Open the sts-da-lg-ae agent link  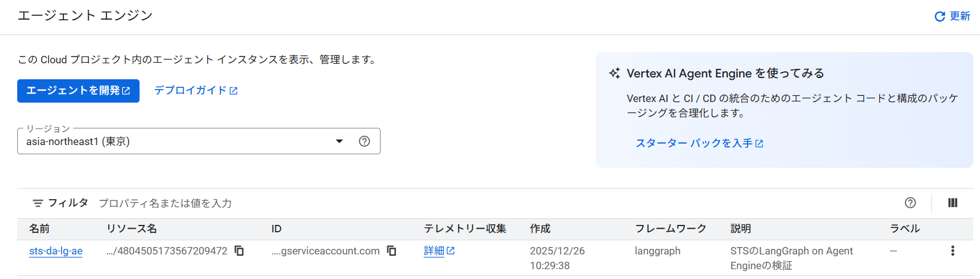coord(56,251)
